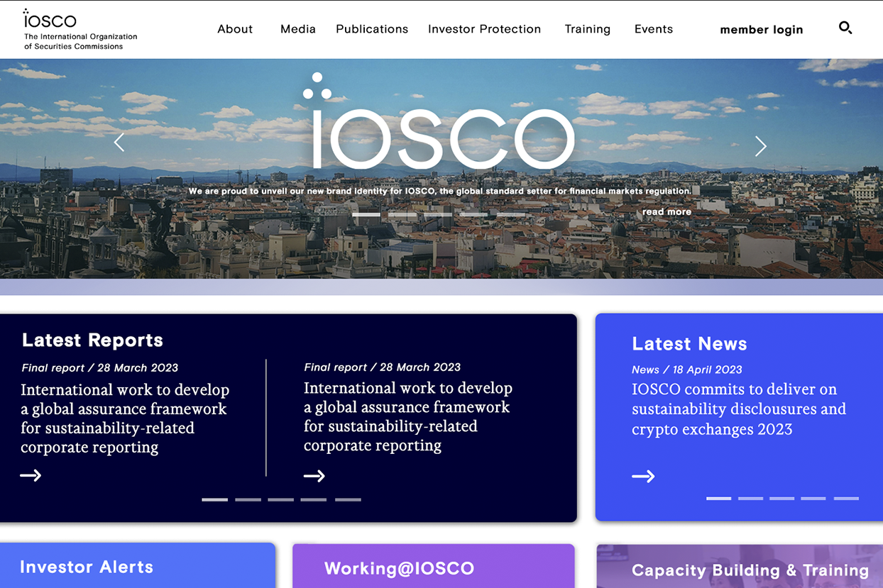Open the Investor Protection menu
883x588 pixels.
point(484,29)
